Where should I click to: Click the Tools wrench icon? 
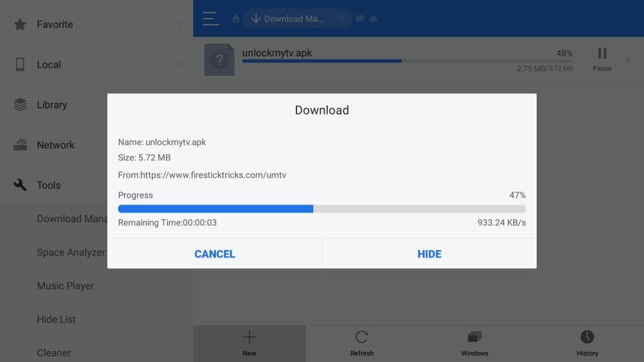click(19, 185)
